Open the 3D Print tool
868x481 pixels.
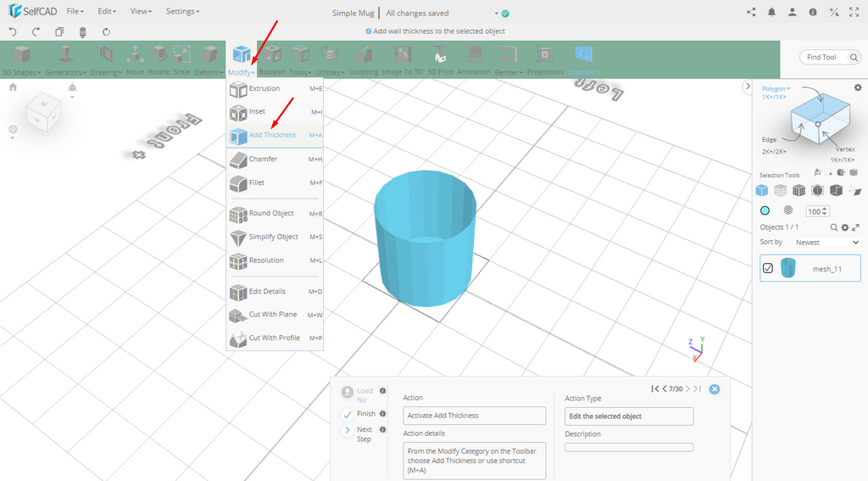coord(440,60)
